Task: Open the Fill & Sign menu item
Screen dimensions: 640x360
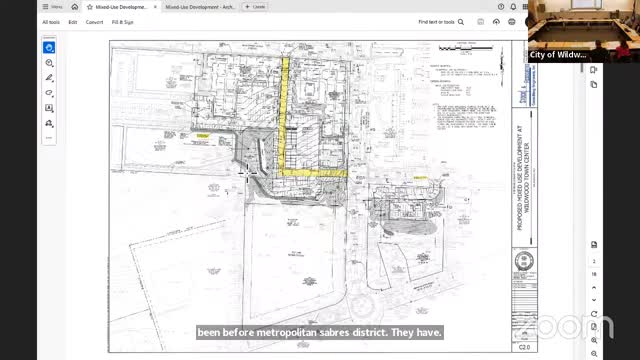Action: (122, 22)
